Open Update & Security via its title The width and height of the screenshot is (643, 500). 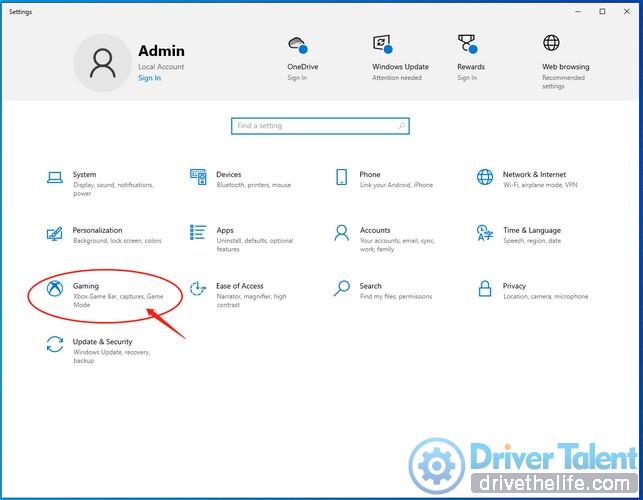[x=103, y=342]
